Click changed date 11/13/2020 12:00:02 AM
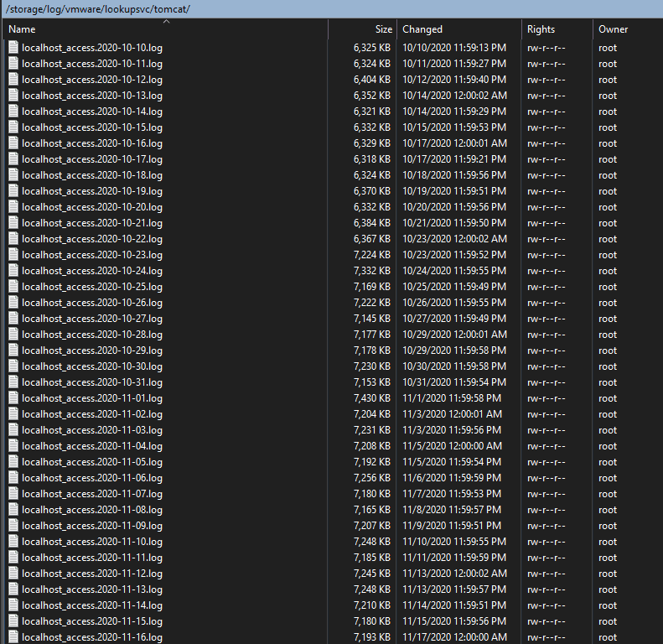 [454, 574]
